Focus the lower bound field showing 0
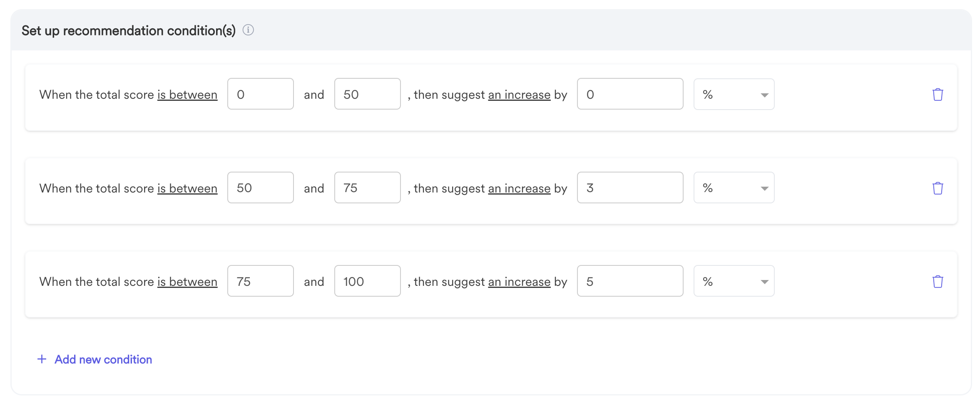This screenshot has height=405, width=980. tap(261, 94)
